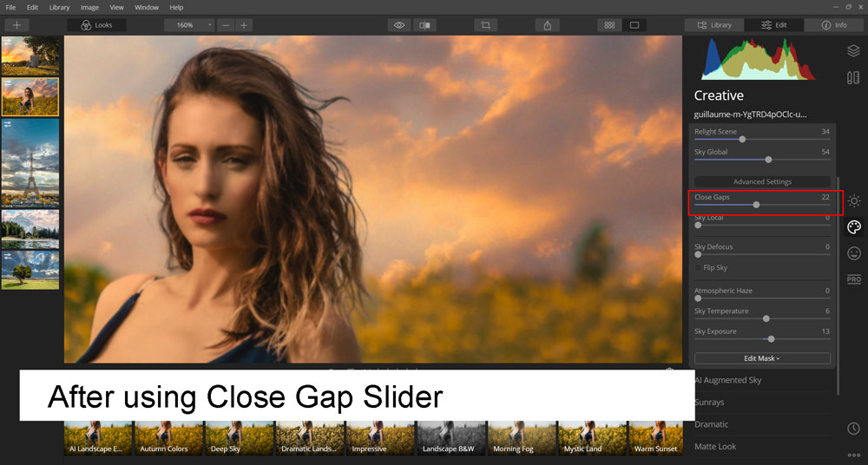The width and height of the screenshot is (868, 465).
Task: Click the Export share icon
Action: pos(547,25)
